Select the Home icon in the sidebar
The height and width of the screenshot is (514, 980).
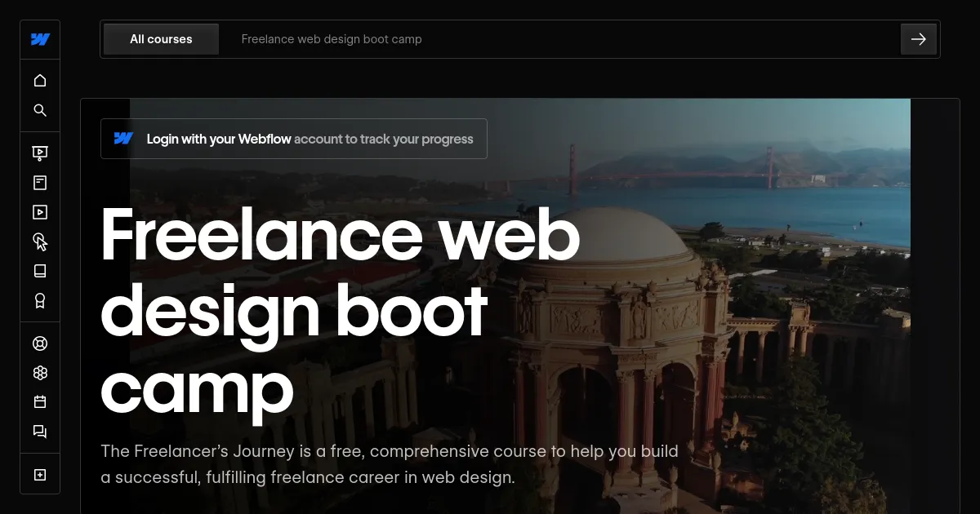click(x=40, y=80)
